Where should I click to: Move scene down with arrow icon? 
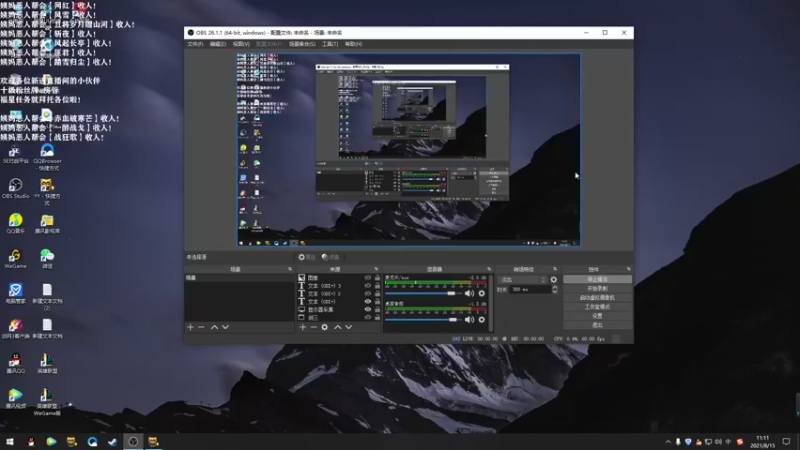[226, 327]
